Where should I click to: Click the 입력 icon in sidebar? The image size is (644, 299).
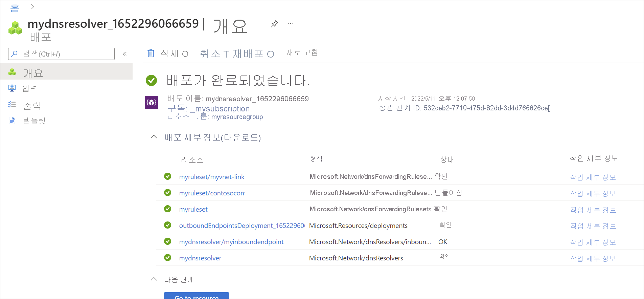click(12, 88)
